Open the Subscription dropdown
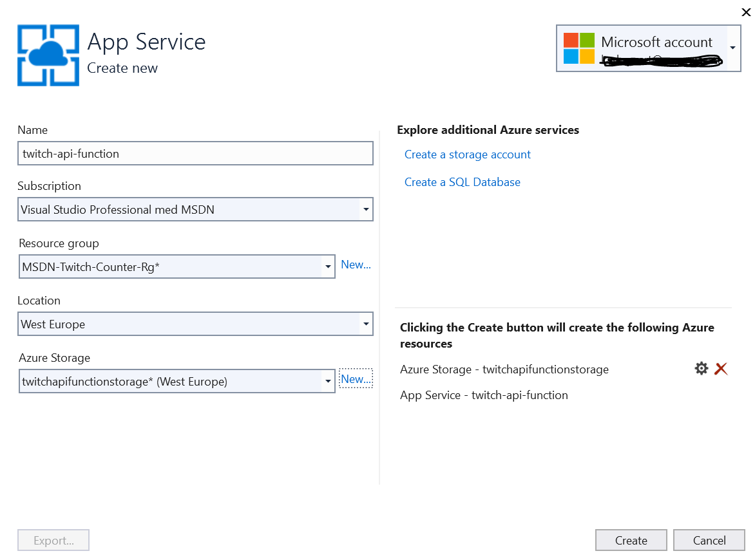This screenshot has height=560, width=755. [x=195, y=209]
